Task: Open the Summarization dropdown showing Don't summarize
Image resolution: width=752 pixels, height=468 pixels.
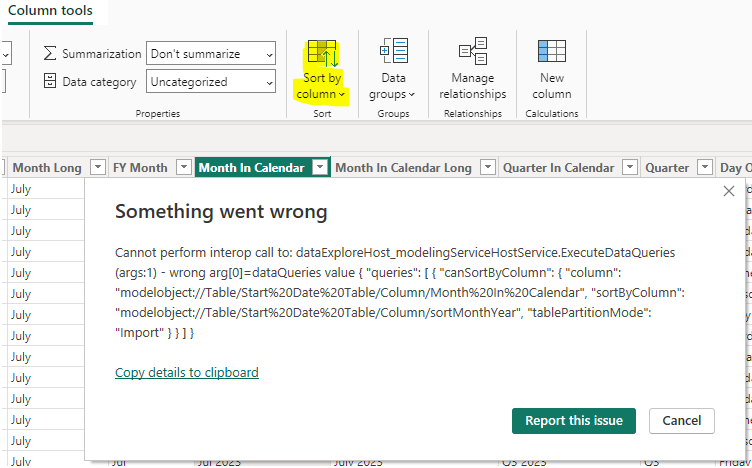Action: (211, 53)
